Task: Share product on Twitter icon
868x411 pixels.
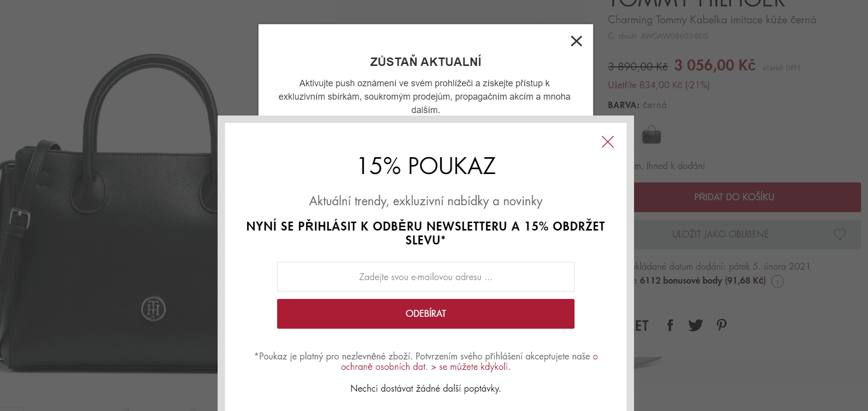Action: pyautogui.click(x=695, y=325)
